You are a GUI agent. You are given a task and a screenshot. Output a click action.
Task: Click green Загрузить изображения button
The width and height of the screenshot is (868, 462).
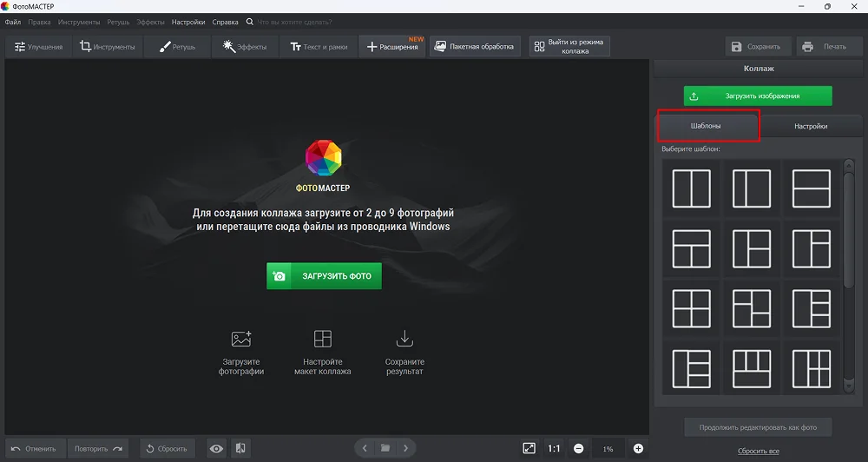(758, 96)
